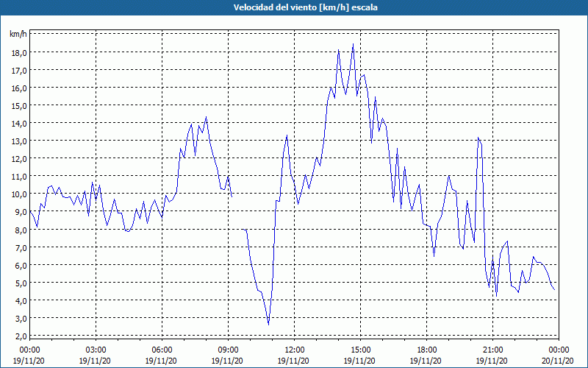Click the 12:00 time axis label

tap(295, 350)
